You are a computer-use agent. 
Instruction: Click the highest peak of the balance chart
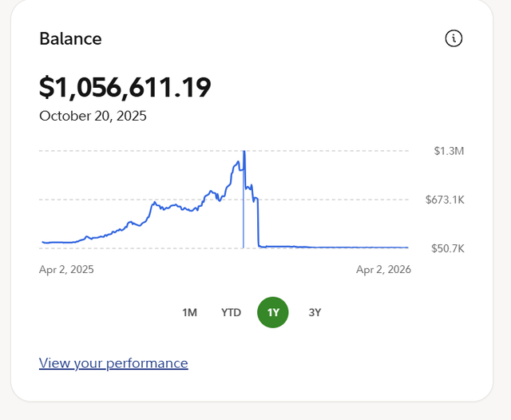coord(244,152)
